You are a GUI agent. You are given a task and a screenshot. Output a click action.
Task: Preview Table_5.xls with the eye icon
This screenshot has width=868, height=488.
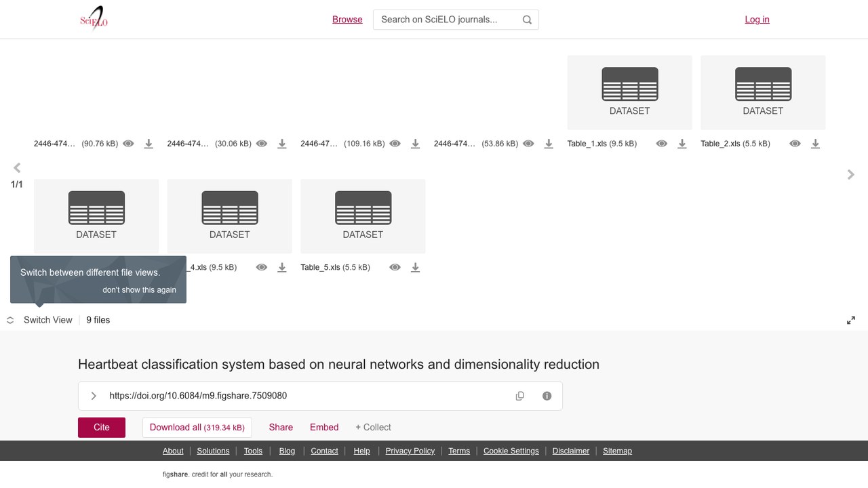pyautogui.click(x=395, y=268)
